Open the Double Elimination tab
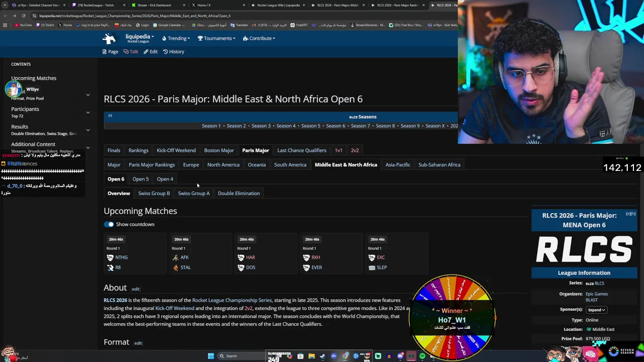This screenshot has width=644, height=362. tap(238, 194)
